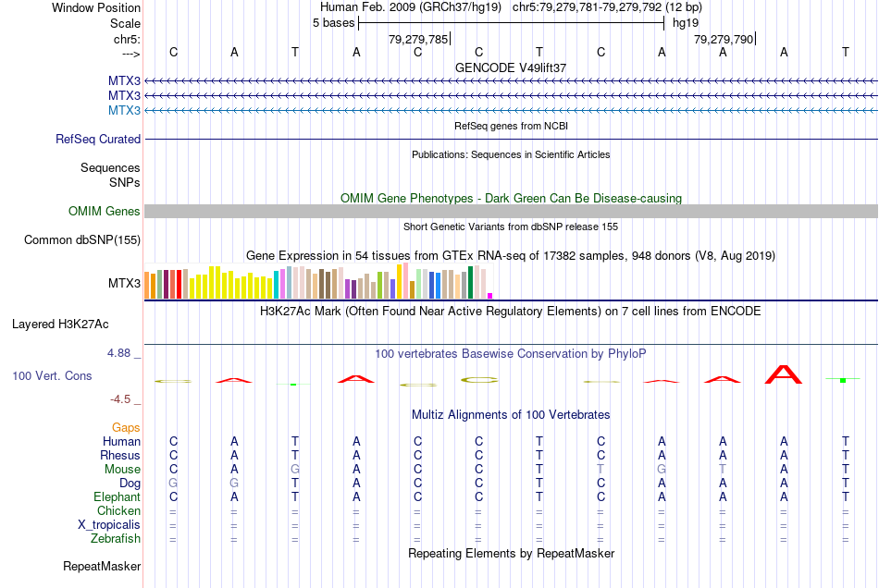Open the GTEx Gene Expression in 54 tissues title

(511, 256)
